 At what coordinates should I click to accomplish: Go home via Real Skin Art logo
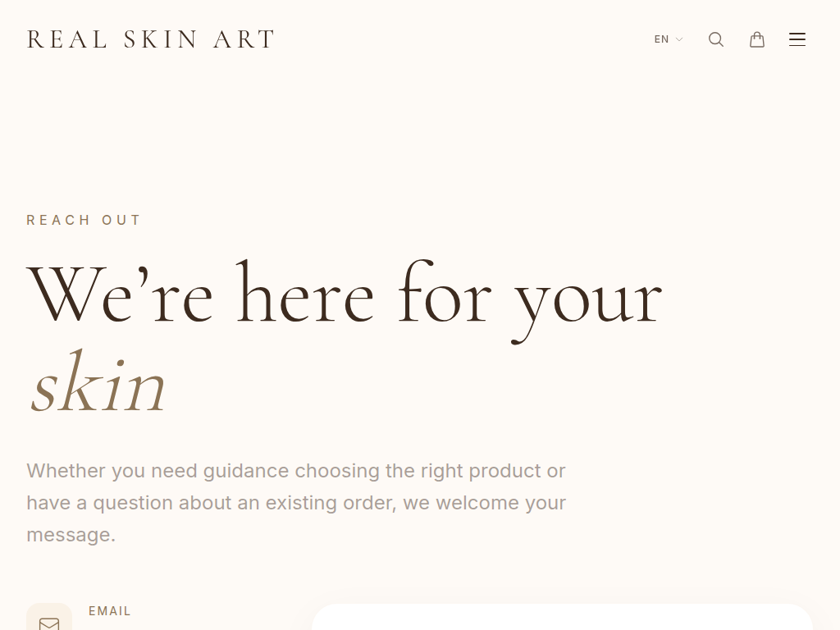point(151,39)
